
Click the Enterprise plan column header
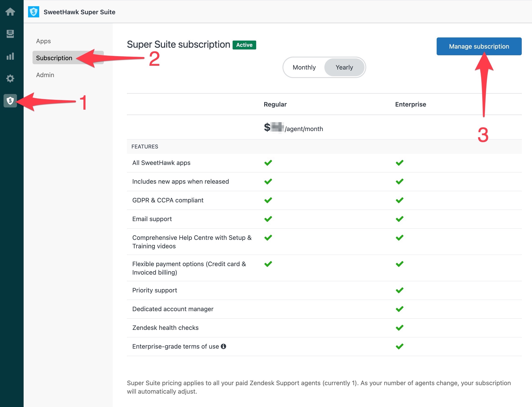coord(410,104)
